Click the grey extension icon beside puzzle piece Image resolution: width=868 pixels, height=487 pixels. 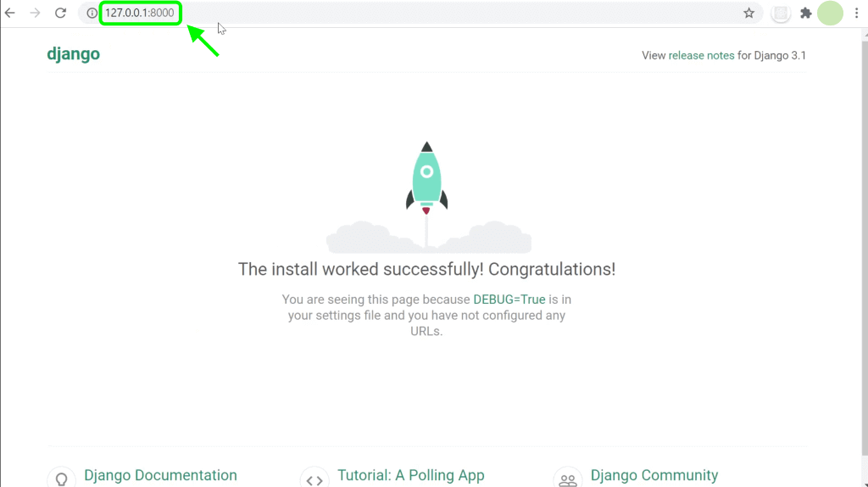tap(781, 13)
